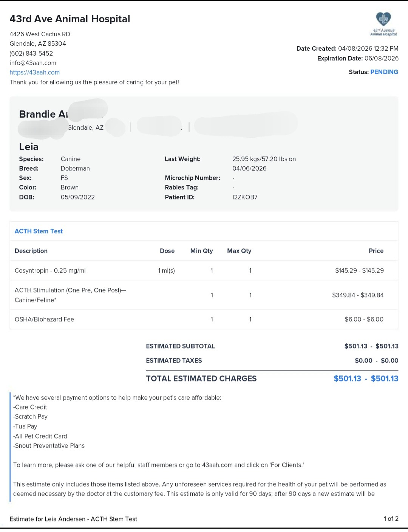
Task: Click the hospital phone number (602) 843-5452
Action: click(31, 53)
